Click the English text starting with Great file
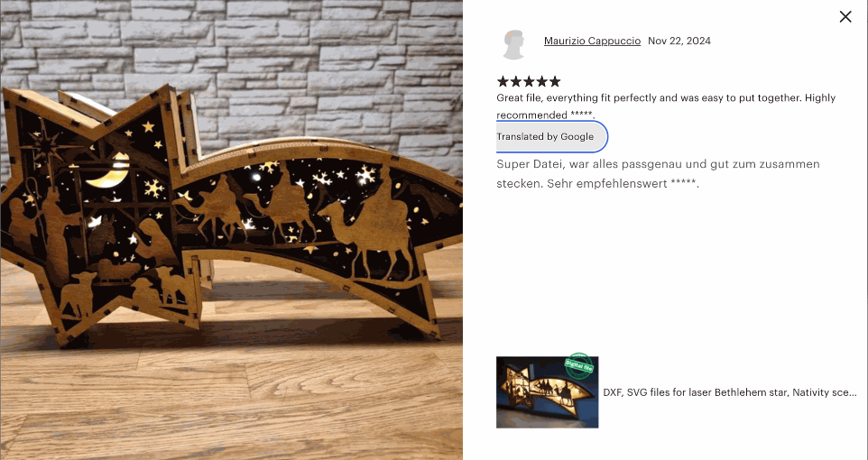Screen dimensions: 868x460 (666, 106)
